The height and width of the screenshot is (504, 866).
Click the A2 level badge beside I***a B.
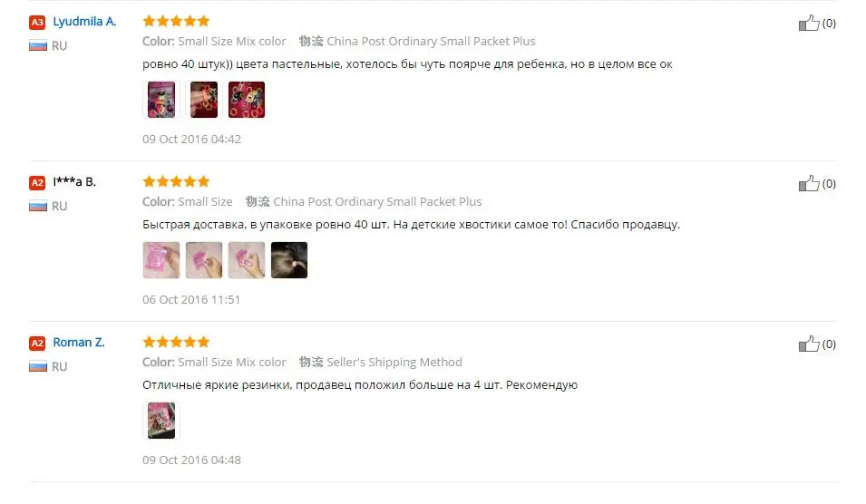pyautogui.click(x=37, y=183)
